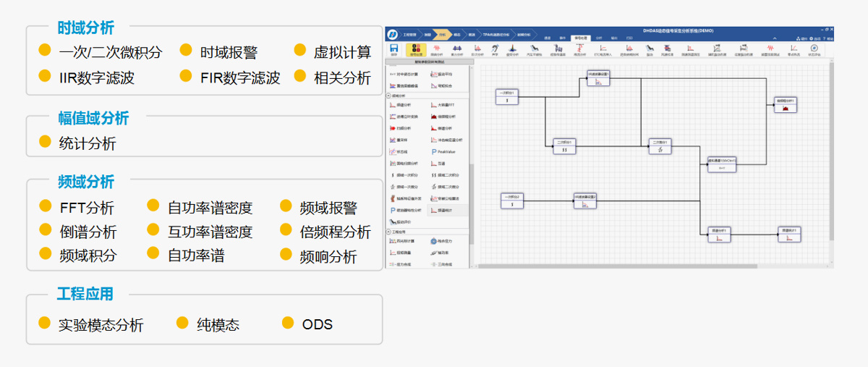Screen dimensions: 868x367
Task: Click the 大容量FFT tool in panel
Action: click(443, 105)
